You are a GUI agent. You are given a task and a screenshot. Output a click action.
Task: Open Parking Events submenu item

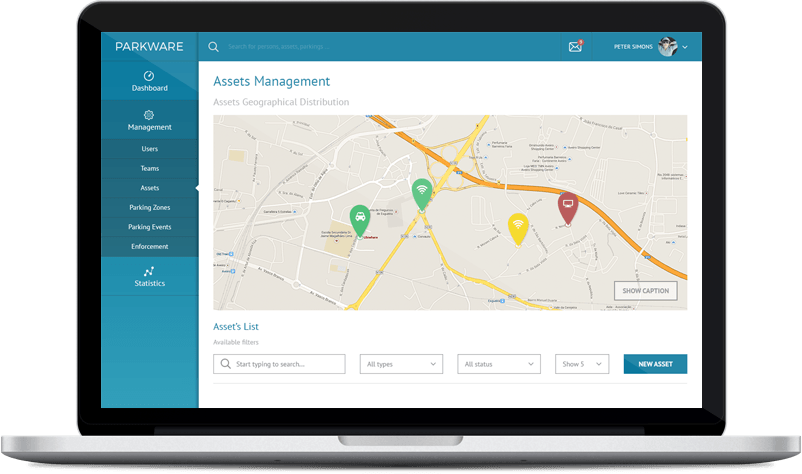point(149,227)
